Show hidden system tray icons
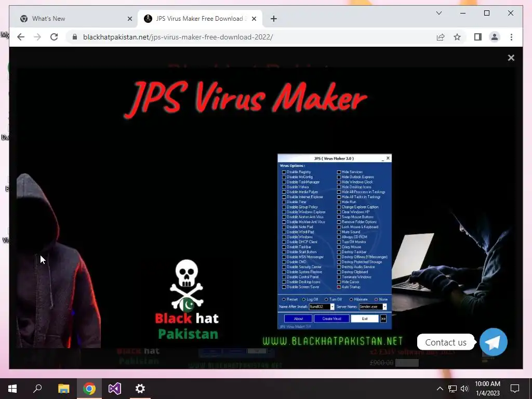Screen dimensions: 532x399 [x=440, y=389]
